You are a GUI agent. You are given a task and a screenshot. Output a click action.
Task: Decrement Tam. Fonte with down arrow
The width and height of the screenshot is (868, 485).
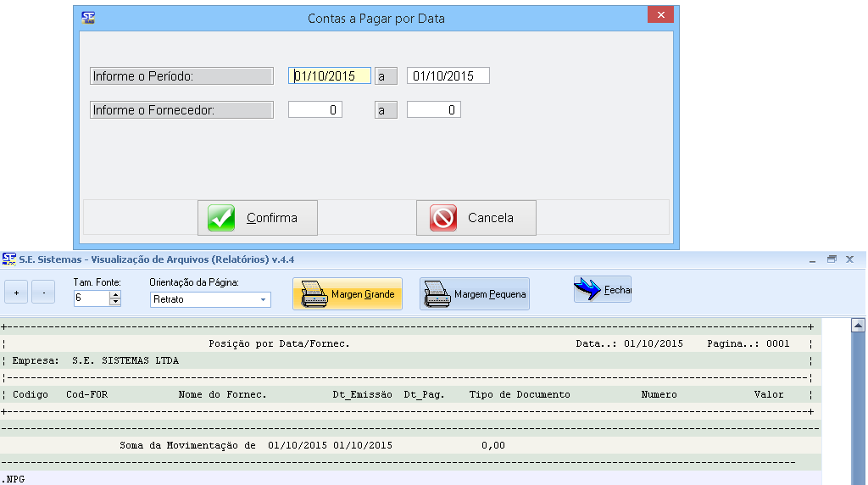tap(115, 302)
